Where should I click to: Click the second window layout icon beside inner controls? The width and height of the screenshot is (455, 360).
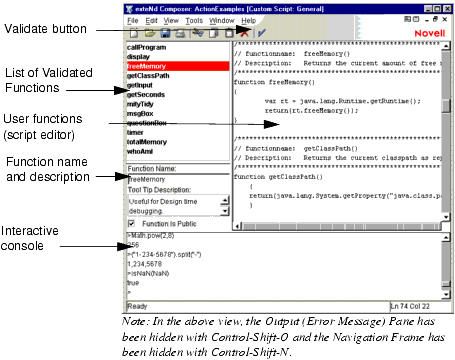pyautogui.click(x=416, y=19)
